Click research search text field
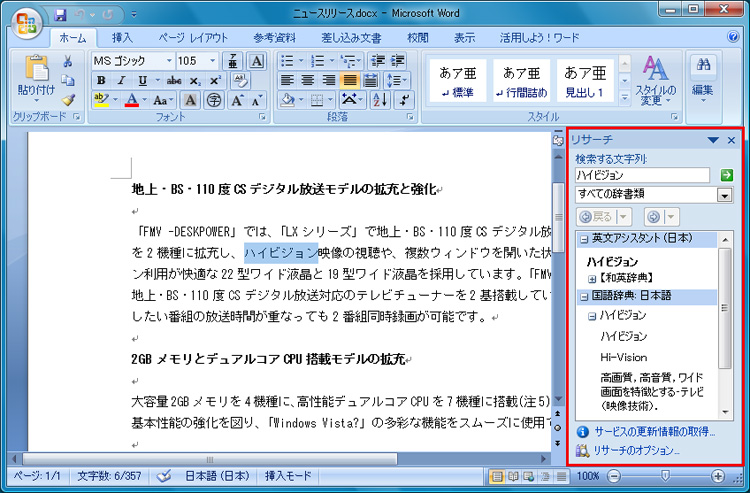750x493 pixels. [642, 175]
